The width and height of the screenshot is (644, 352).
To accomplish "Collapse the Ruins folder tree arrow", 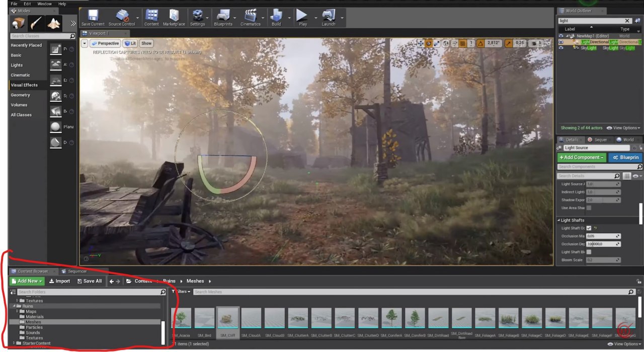I will 14,306.
